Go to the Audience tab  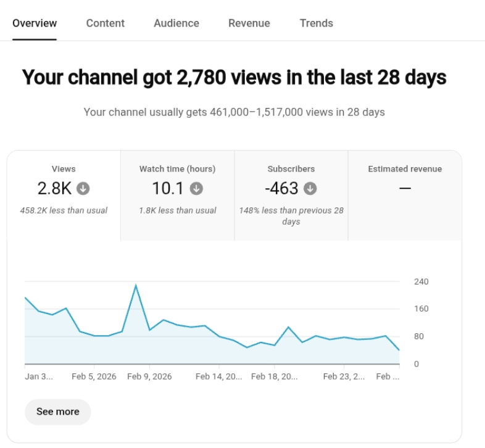click(x=176, y=23)
